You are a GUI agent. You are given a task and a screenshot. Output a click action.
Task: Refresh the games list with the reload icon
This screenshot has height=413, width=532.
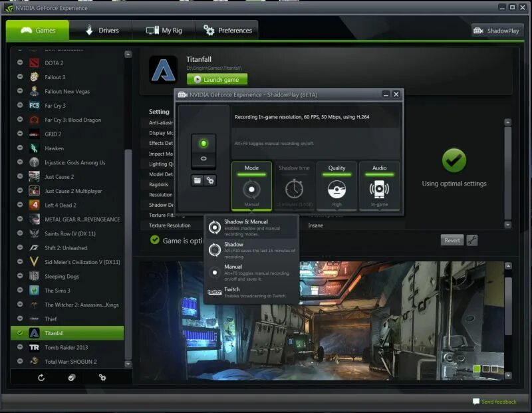pyautogui.click(x=41, y=377)
